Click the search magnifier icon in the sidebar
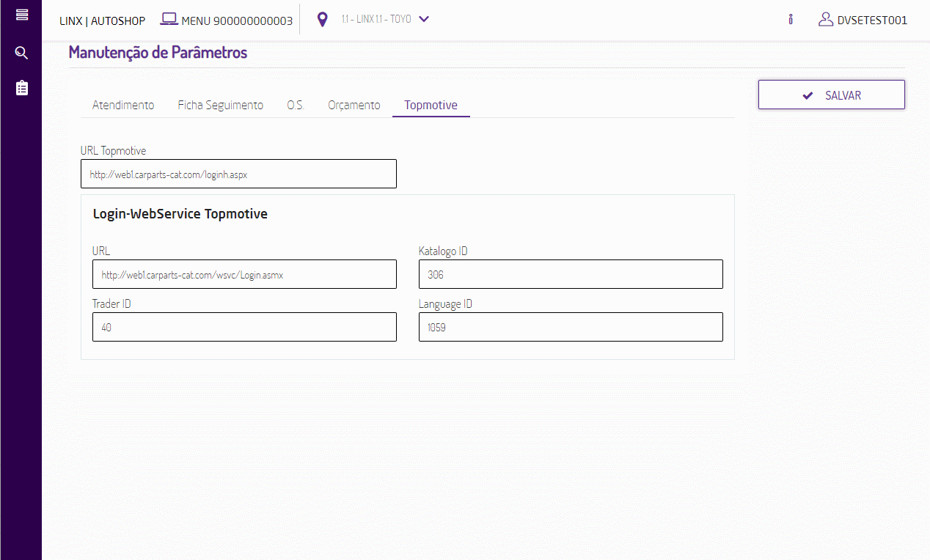The width and height of the screenshot is (930, 560). point(22,53)
